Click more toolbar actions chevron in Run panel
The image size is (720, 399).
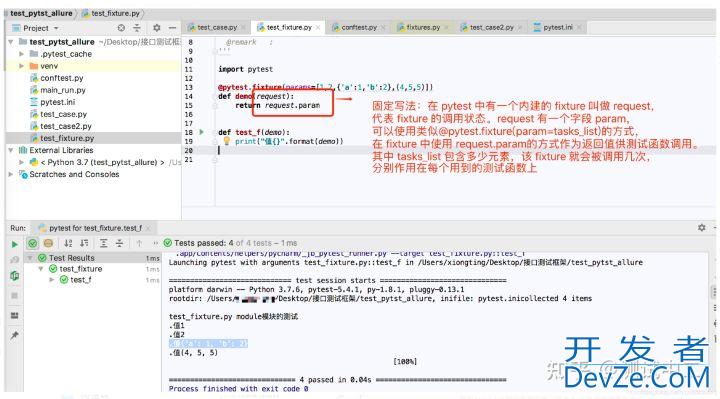[x=155, y=243]
